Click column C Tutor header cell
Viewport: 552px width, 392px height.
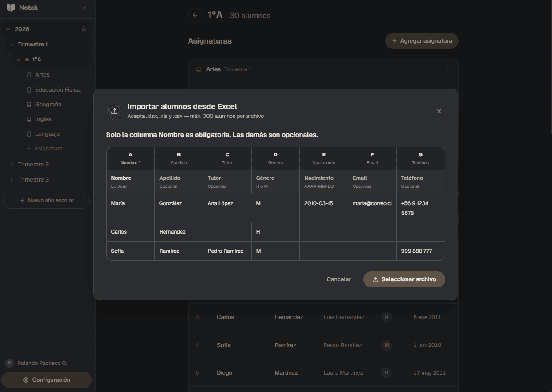point(227,158)
